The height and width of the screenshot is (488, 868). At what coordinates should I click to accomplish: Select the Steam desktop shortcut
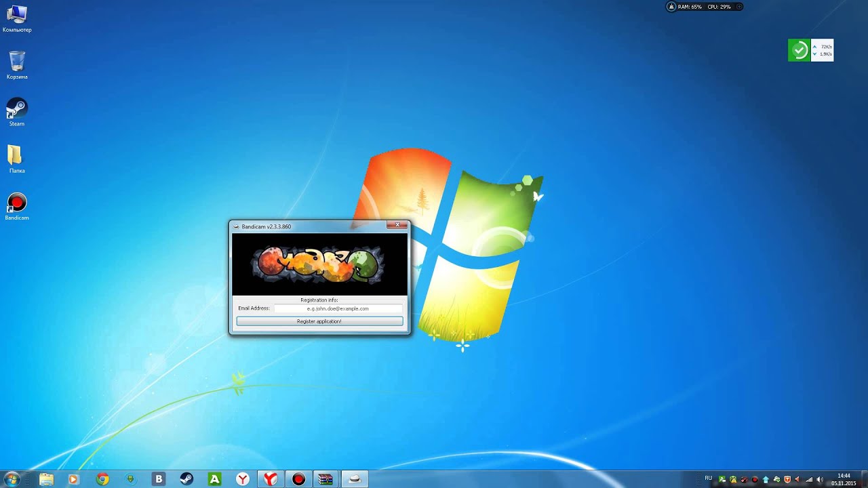[17, 113]
